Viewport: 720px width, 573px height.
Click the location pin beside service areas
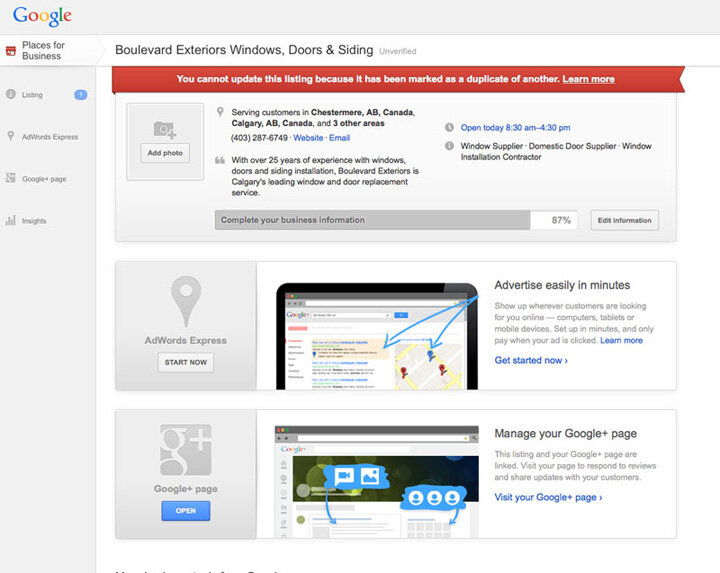click(220, 112)
